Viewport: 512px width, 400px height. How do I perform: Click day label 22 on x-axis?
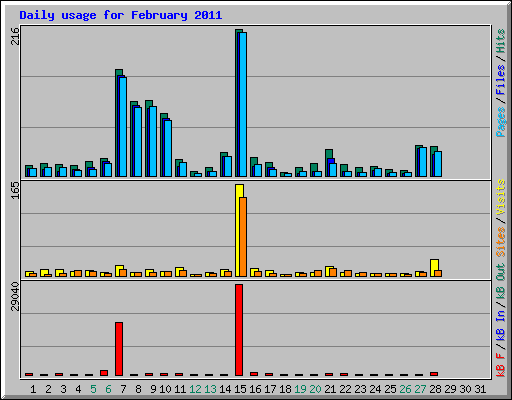345,389
